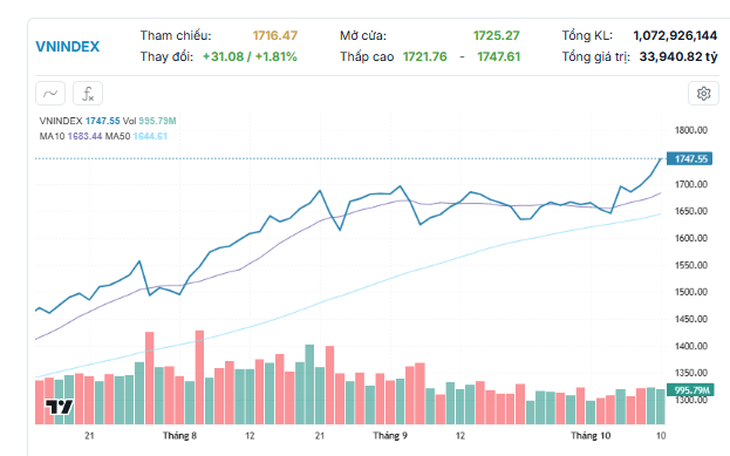Click the Mở cửa value 1725.27
The height and width of the screenshot is (456, 730).
(497, 35)
